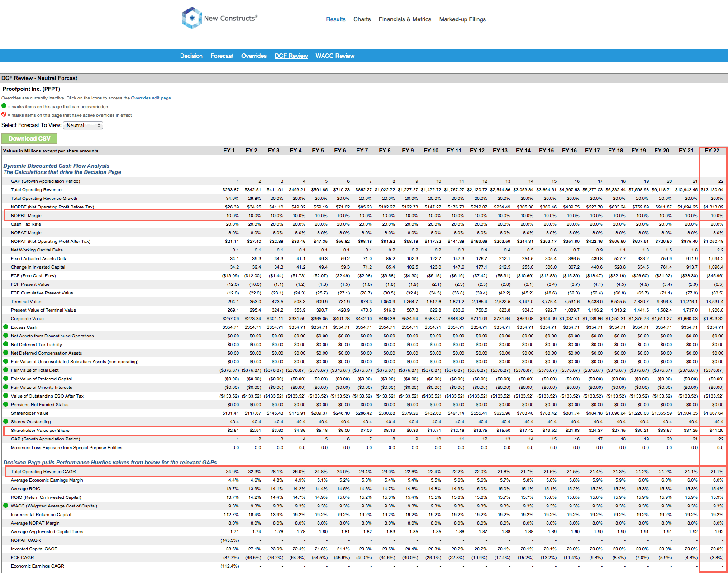Image resolution: width=728 pixels, height=573 pixels.
Task: Click the EY 10 column header
Action: pos(431,151)
